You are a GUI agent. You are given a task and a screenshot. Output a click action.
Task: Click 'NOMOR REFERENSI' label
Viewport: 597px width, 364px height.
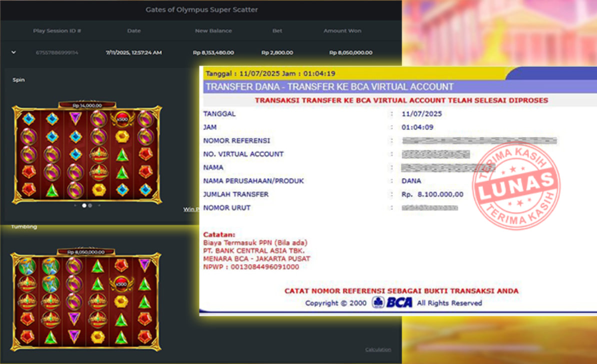(x=236, y=140)
